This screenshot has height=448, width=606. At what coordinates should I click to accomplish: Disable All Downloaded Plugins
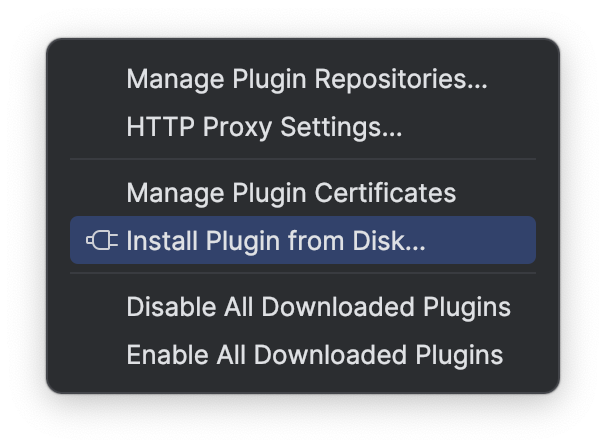click(318, 307)
